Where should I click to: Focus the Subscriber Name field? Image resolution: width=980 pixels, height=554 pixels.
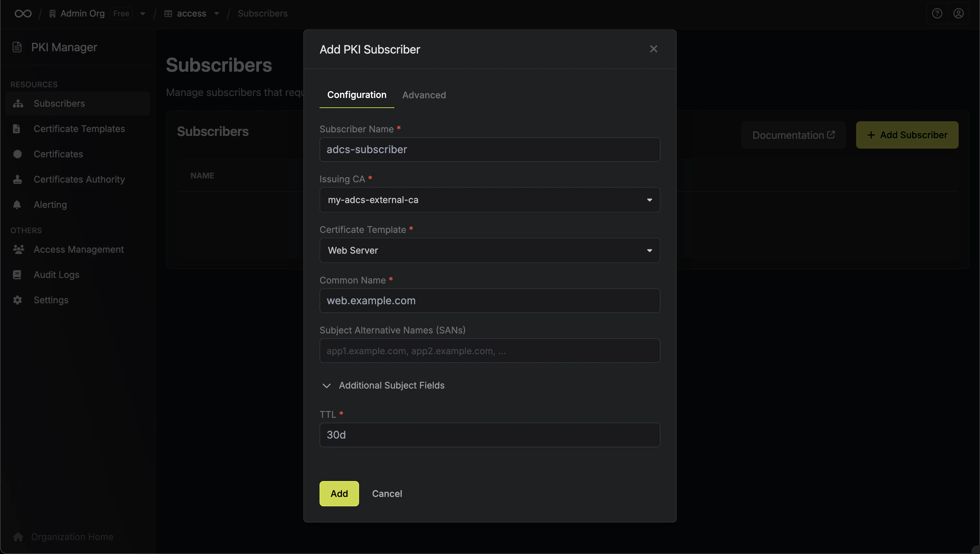(x=490, y=150)
